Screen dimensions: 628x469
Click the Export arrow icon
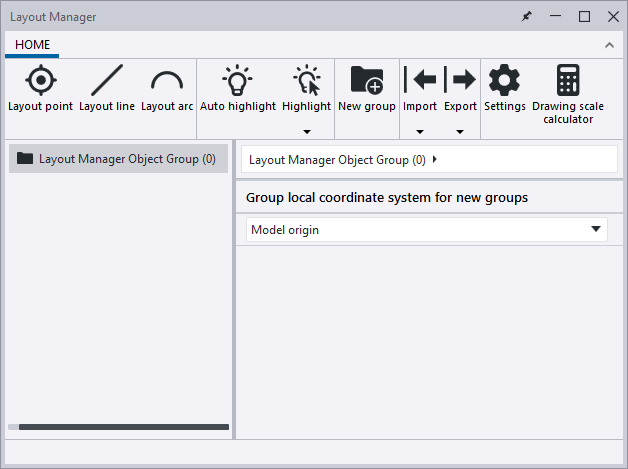[x=460, y=81]
